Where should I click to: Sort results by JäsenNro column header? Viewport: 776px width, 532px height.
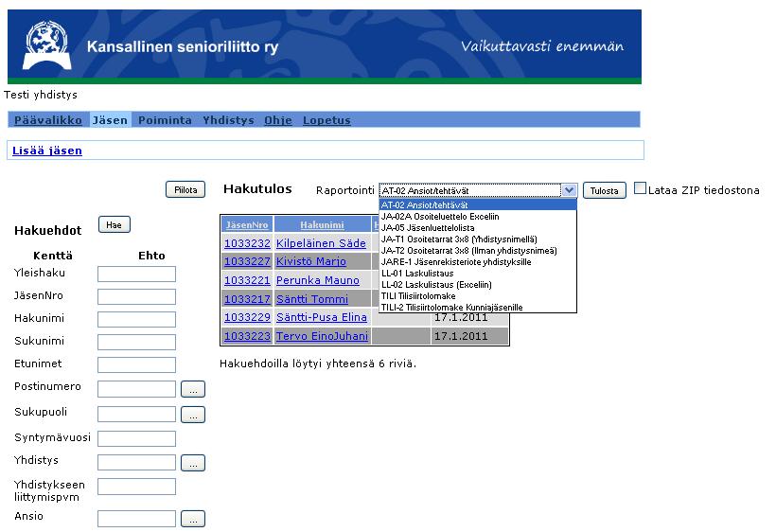pyautogui.click(x=247, y=225)
